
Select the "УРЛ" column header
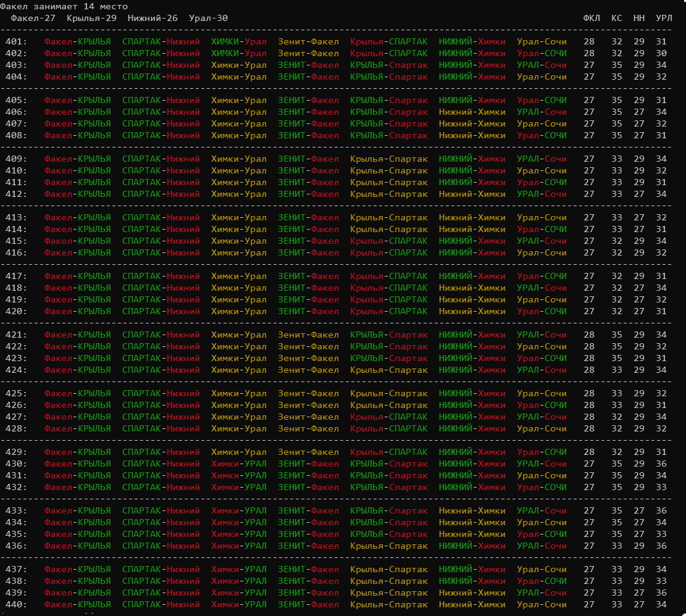[x=664, y=19]
